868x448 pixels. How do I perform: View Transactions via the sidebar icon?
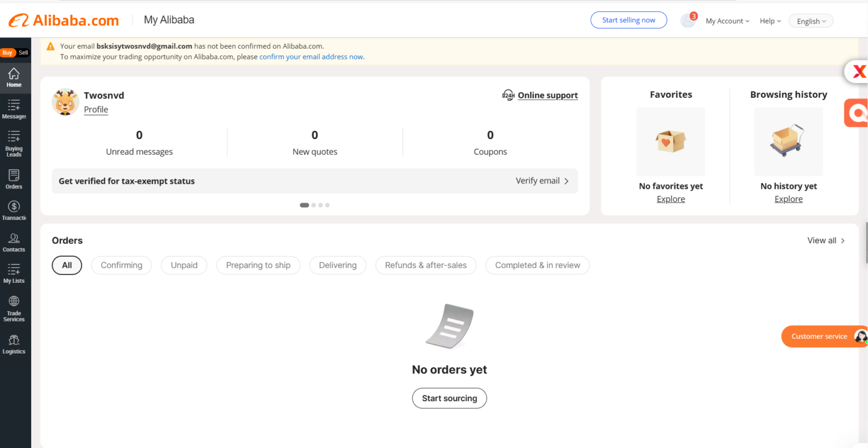pos(15,210)
